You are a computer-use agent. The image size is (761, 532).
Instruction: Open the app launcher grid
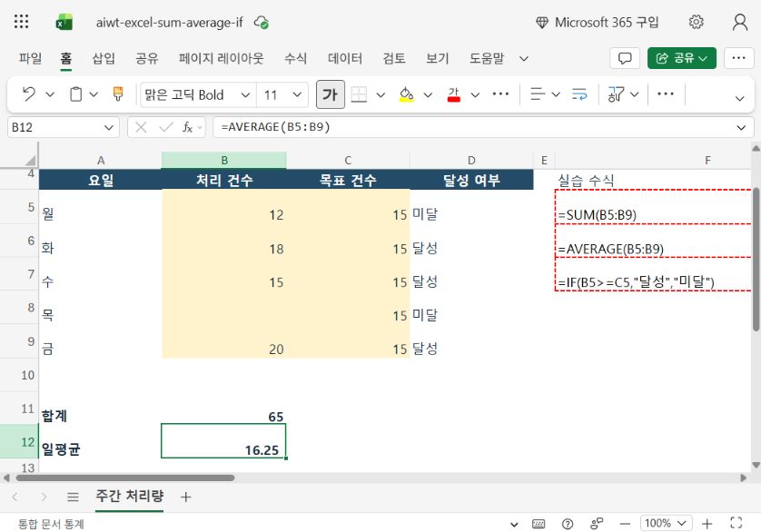pyautogui.click(x=22, y=22)
